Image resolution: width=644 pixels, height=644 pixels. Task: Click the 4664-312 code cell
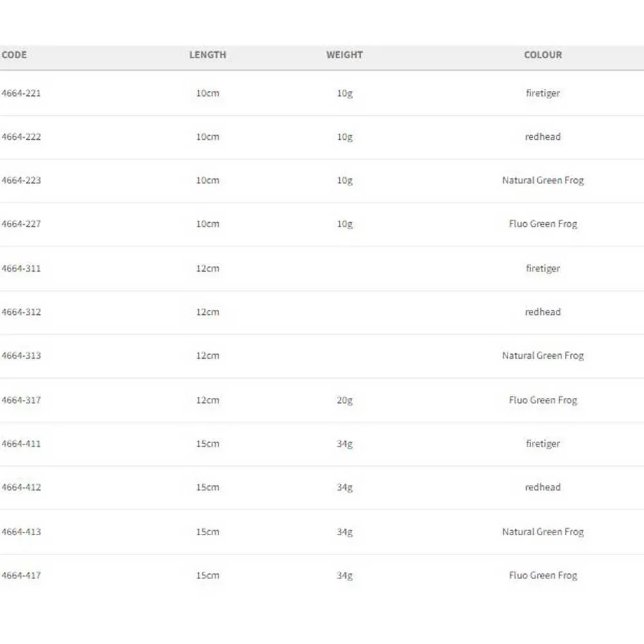21,312
